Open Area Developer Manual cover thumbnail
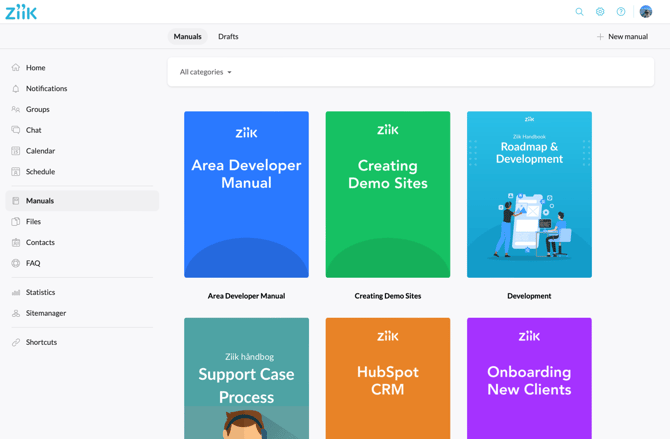Image resolution: width=670 pixels, height=439 pixels. pyautogui.click(x=246, y=194)
